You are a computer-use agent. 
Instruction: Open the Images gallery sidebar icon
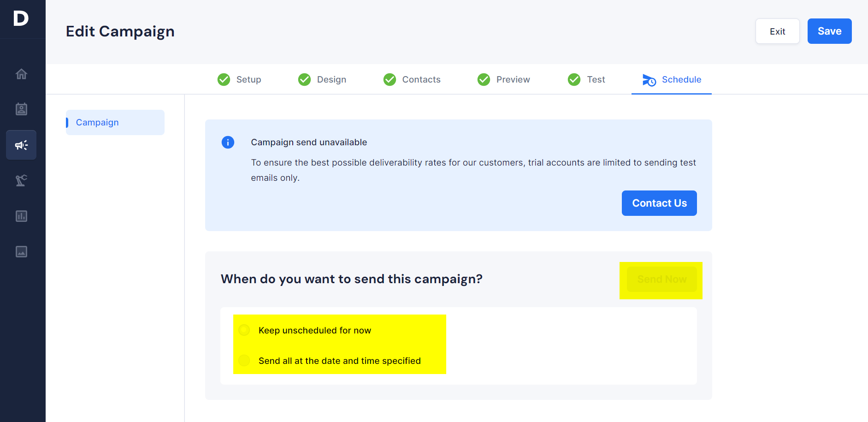21,251
